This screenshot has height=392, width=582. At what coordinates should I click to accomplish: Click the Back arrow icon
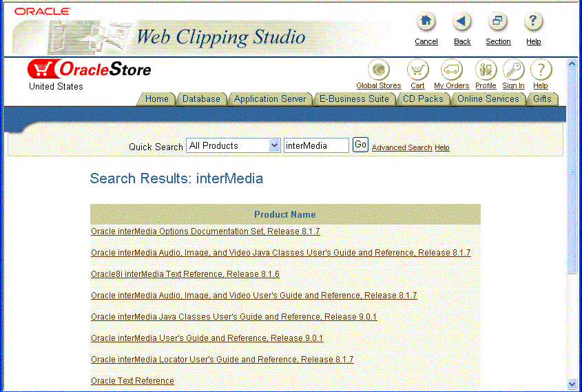[461, 21]
